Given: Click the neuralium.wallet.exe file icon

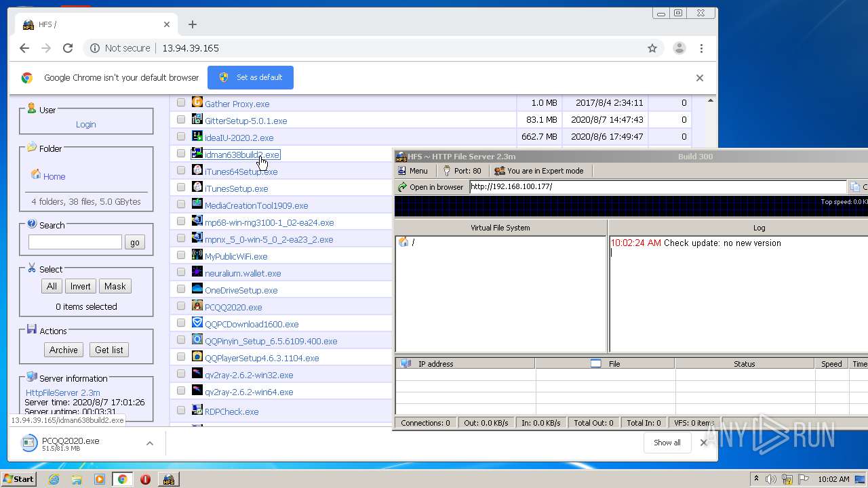Looking at the screenshot, I should (x=197, y=272).
